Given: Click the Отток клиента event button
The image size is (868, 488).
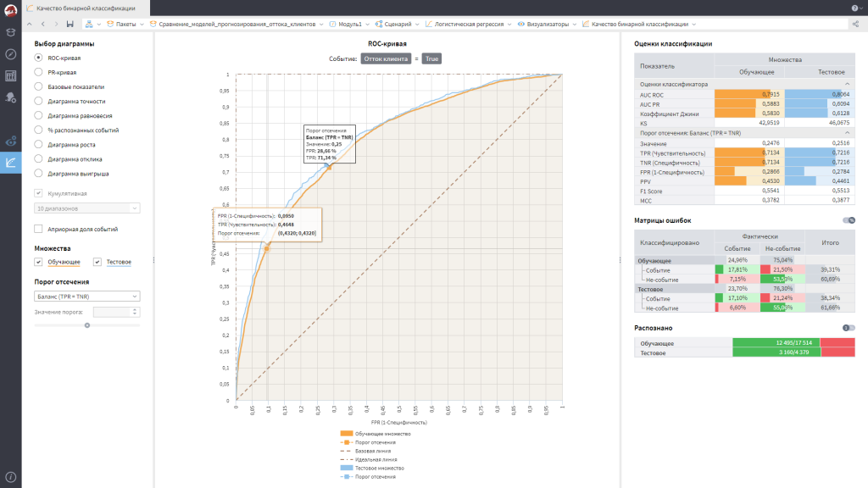Looking at the screenshot, I should click(x=385, y=59).
